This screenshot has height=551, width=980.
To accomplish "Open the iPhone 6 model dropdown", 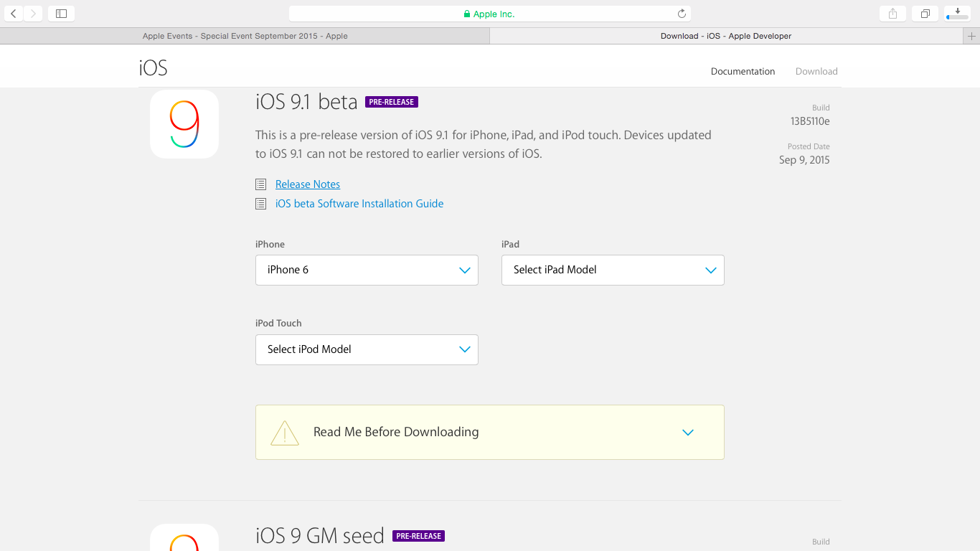I will coord(367,270).
